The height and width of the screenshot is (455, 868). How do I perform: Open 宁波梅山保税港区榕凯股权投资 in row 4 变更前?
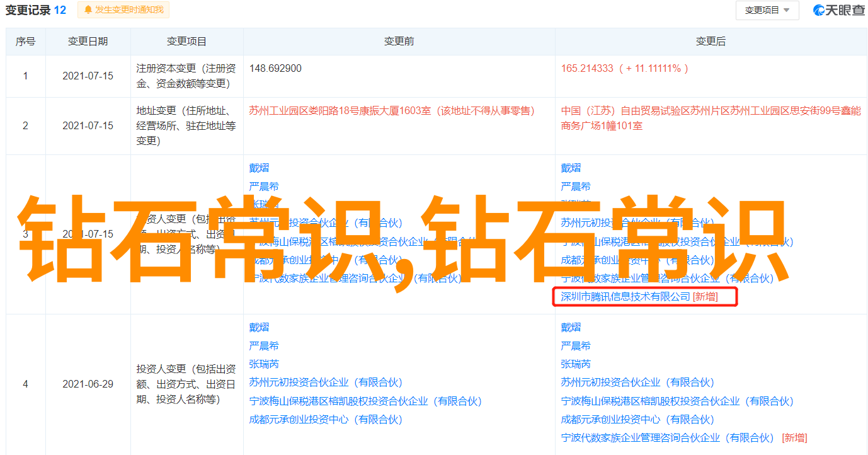tap(365, 401)
